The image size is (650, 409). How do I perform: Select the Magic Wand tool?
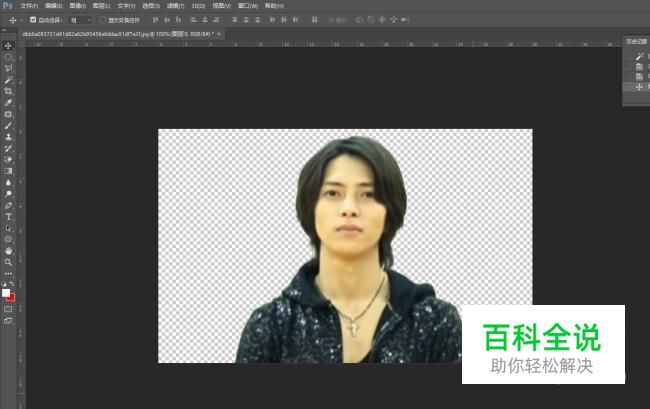click(8, 80)
